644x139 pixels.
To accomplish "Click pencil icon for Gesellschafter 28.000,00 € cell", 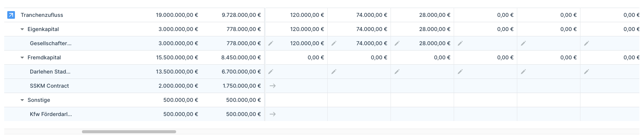I will click(397, 43).
